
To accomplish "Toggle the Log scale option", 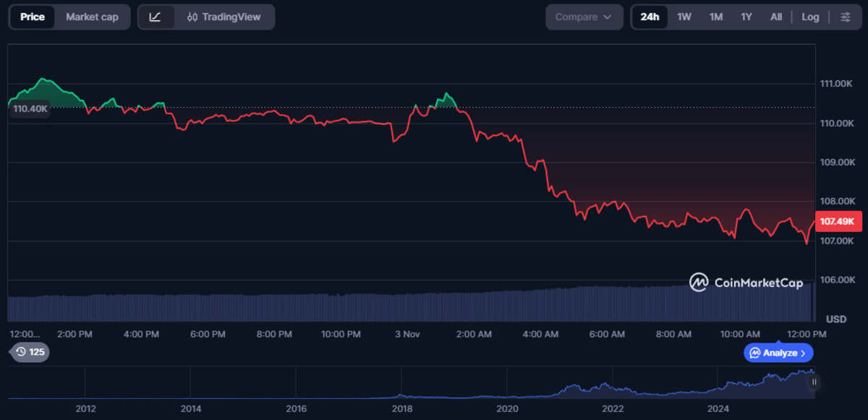I will [810, 17].
